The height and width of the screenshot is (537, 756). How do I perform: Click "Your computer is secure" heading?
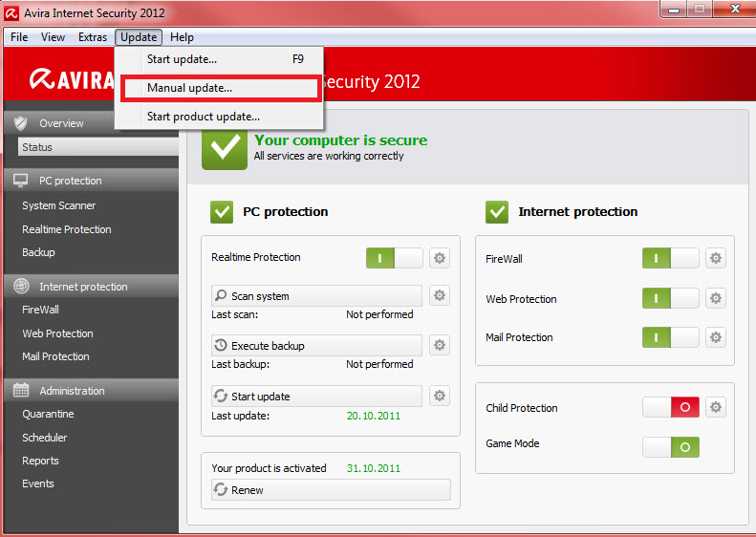coord(341,140)
